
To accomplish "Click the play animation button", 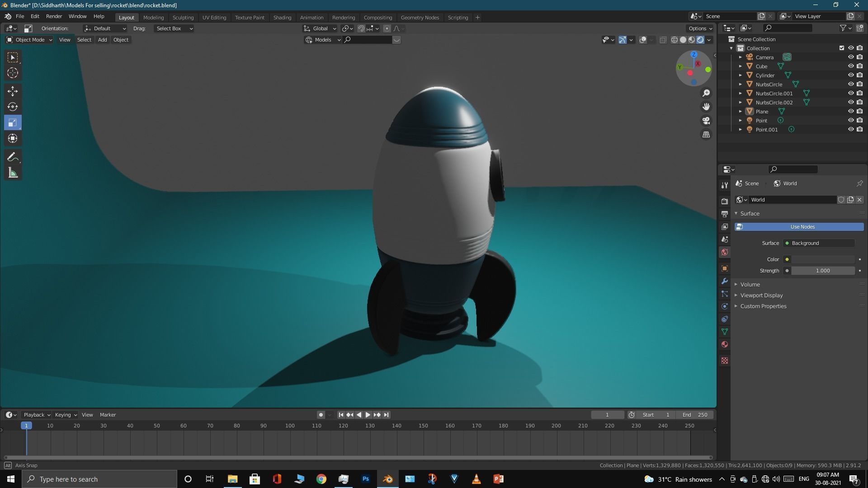I will [x=368, y=415].
